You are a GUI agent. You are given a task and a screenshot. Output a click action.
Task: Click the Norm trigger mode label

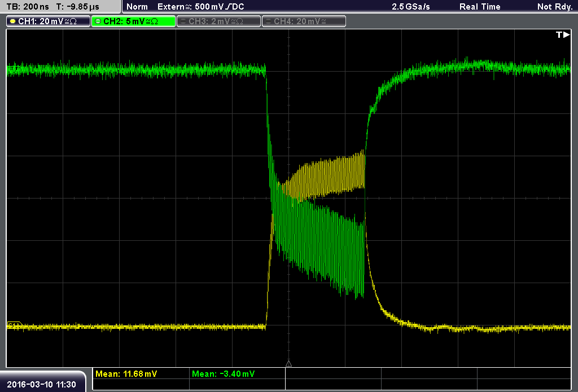point(137,7)
